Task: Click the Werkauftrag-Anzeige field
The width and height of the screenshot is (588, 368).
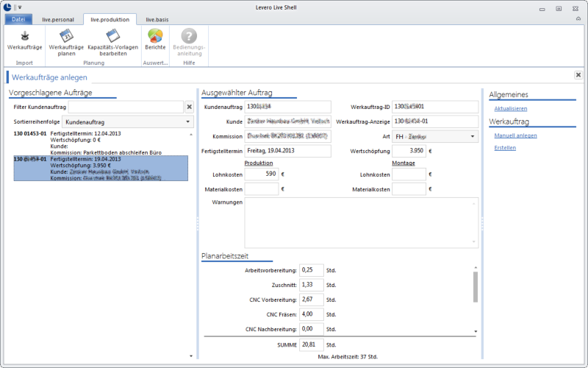Action: (435, 121)
